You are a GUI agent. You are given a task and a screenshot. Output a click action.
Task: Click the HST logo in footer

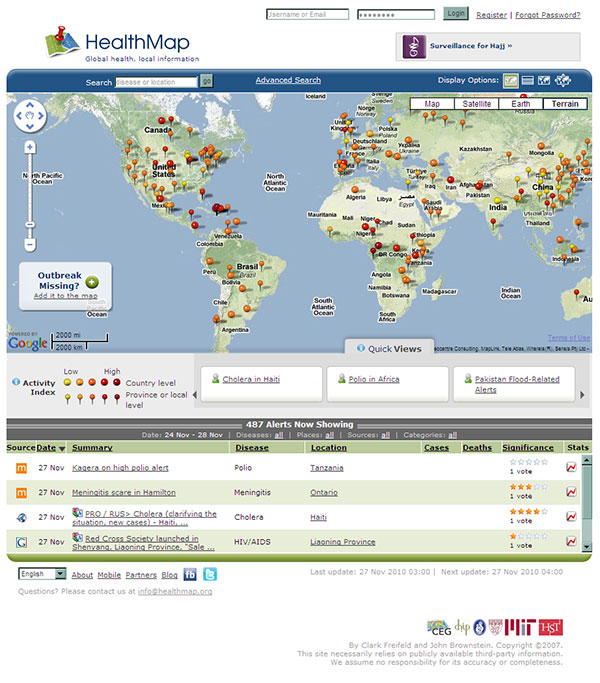pyautogui.click(x=551, y=628)
